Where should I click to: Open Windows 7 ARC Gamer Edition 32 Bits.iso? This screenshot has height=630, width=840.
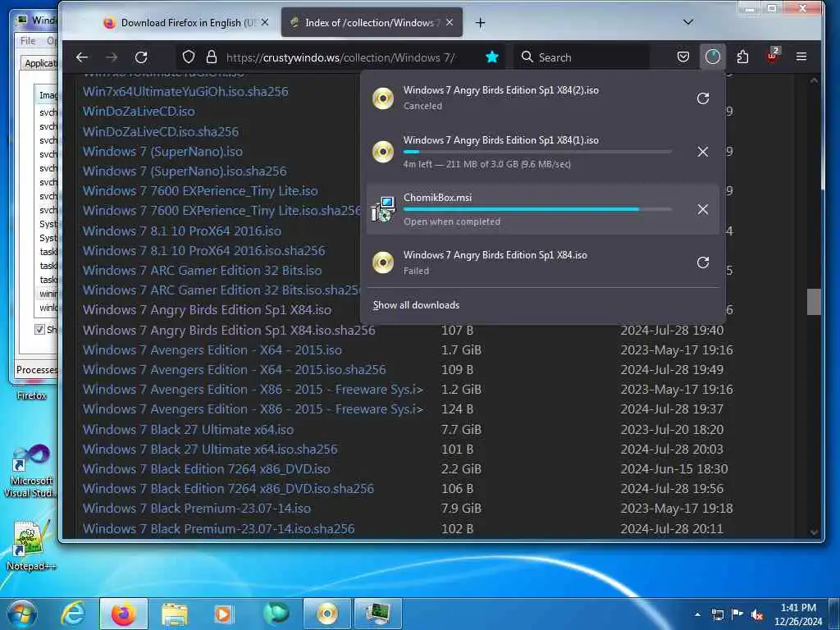[x=202, y=271]
